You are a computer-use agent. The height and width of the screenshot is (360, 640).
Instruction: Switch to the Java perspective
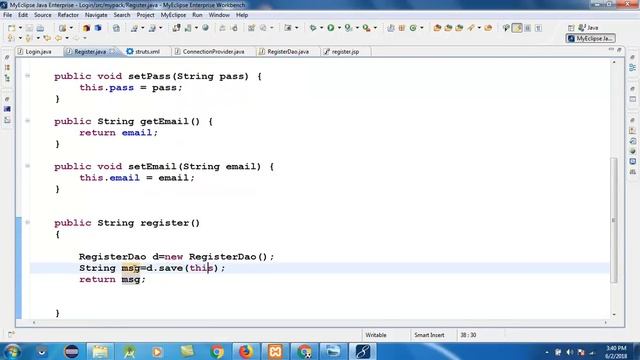coord(588,28)
